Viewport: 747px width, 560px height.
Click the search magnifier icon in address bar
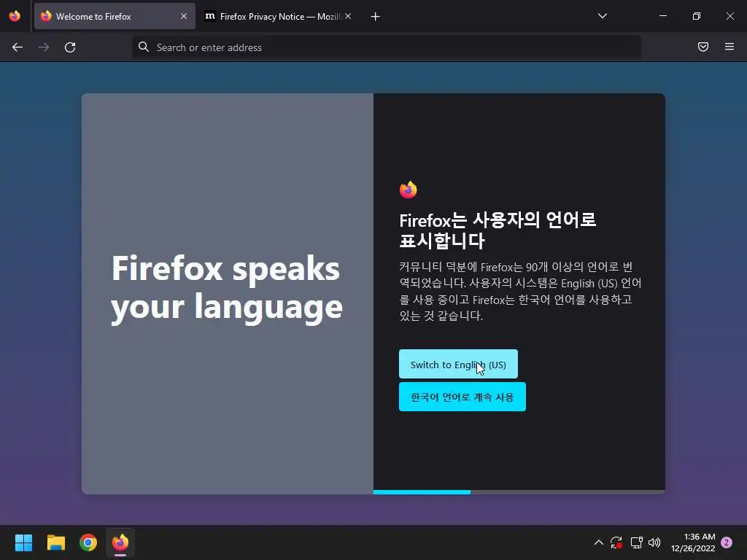tap(144, 47)
